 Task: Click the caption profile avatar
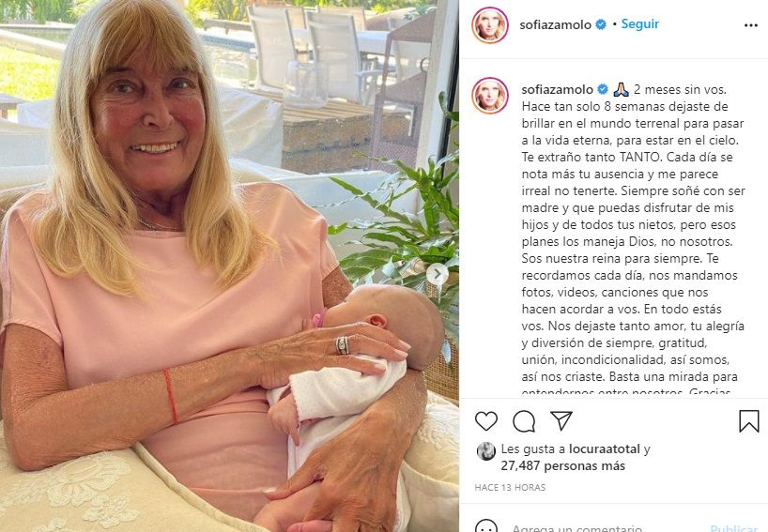[x=490, y=96]
